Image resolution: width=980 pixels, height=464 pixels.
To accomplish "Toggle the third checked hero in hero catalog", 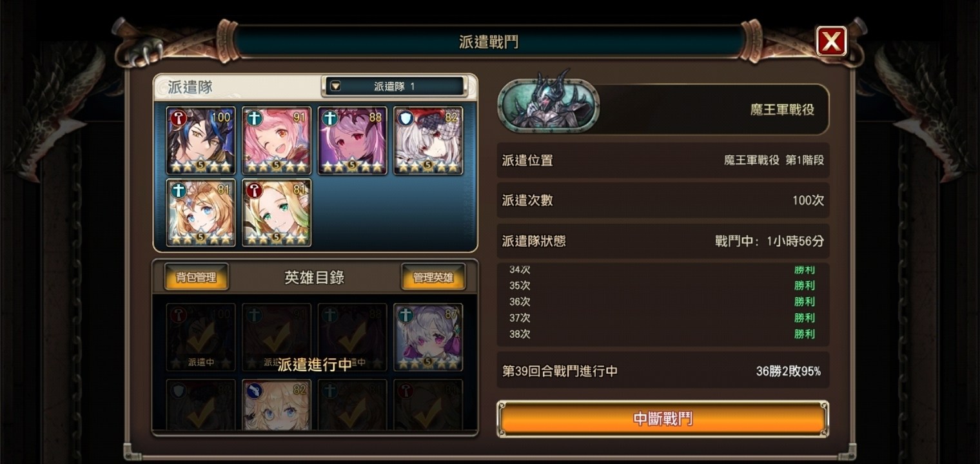I will (352, 337).
